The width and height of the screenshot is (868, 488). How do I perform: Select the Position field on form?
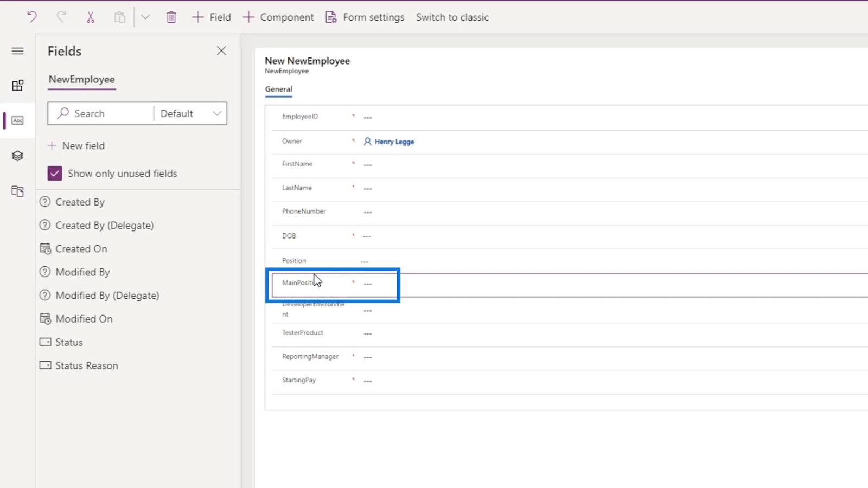point(570,261)
